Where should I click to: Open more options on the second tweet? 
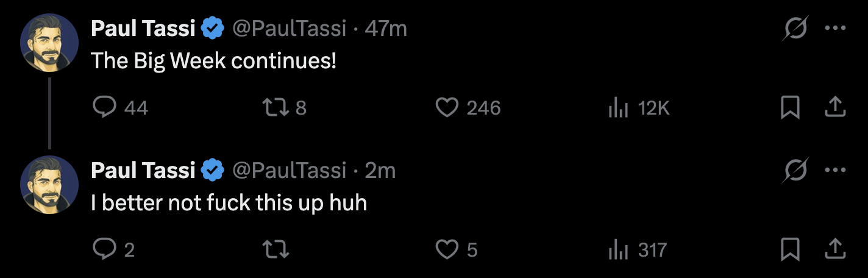835,170
